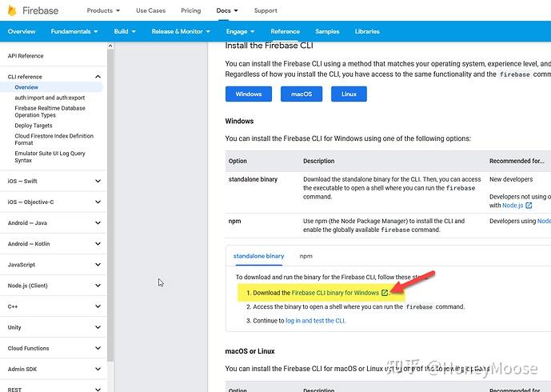
Task: Expand the Android — Kotlin section
Action: 98,244
